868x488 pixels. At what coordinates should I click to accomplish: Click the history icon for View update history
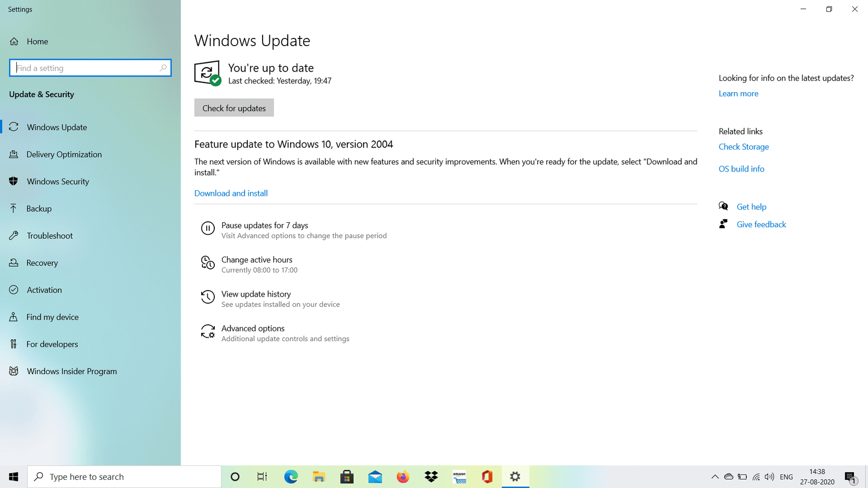[208, 297]
